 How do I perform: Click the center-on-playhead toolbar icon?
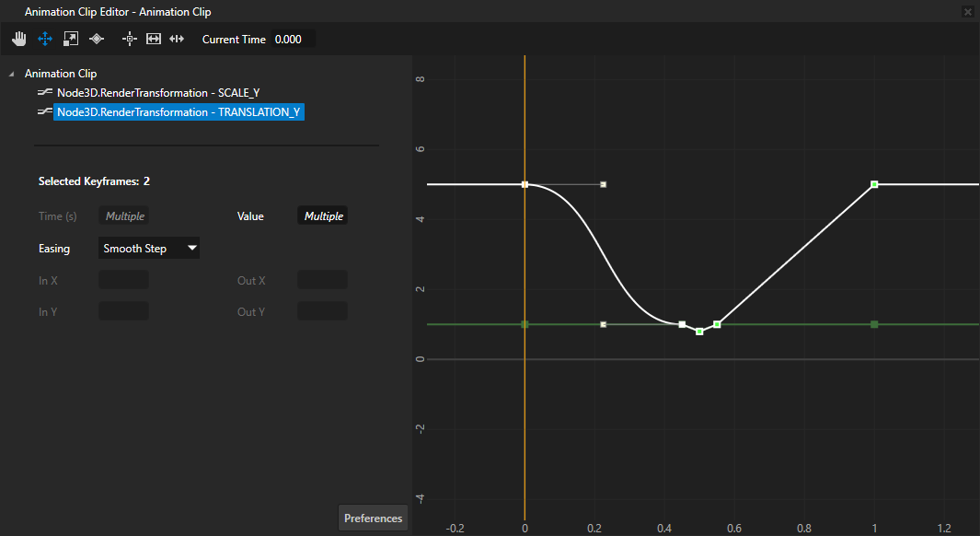tap(129, 39)
